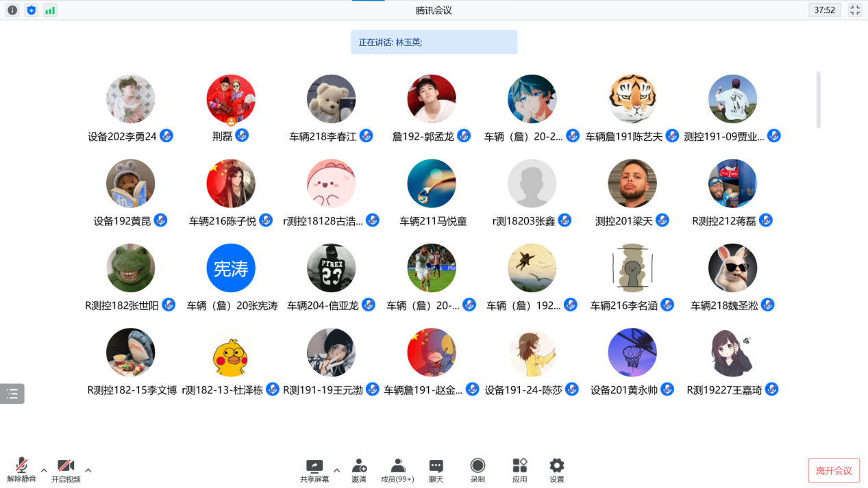Check the green network signal icon
The width and height of the screenshot is (868, 488).
coord(50,10)
